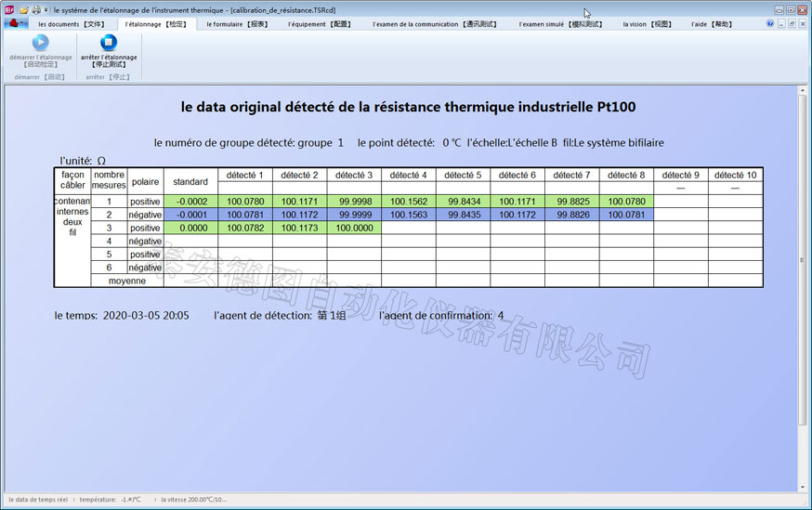Select the détecté 1 cell value 100.0780
The height and width of the screenshot is (510, 812).
(244, 202)
